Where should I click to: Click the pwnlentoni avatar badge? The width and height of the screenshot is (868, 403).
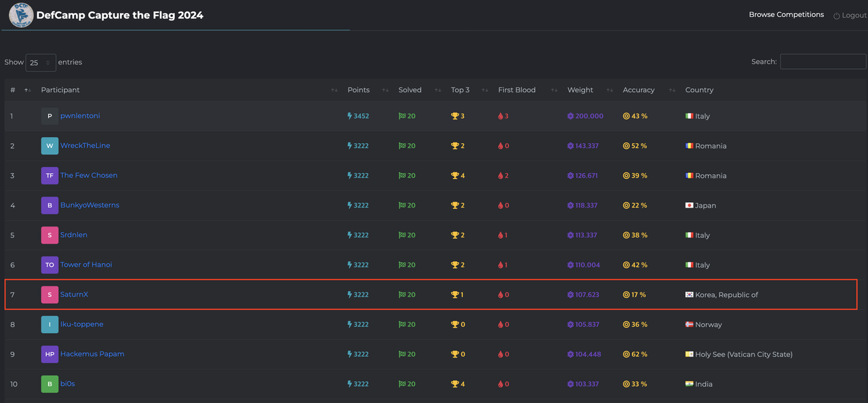click(50, 116)
